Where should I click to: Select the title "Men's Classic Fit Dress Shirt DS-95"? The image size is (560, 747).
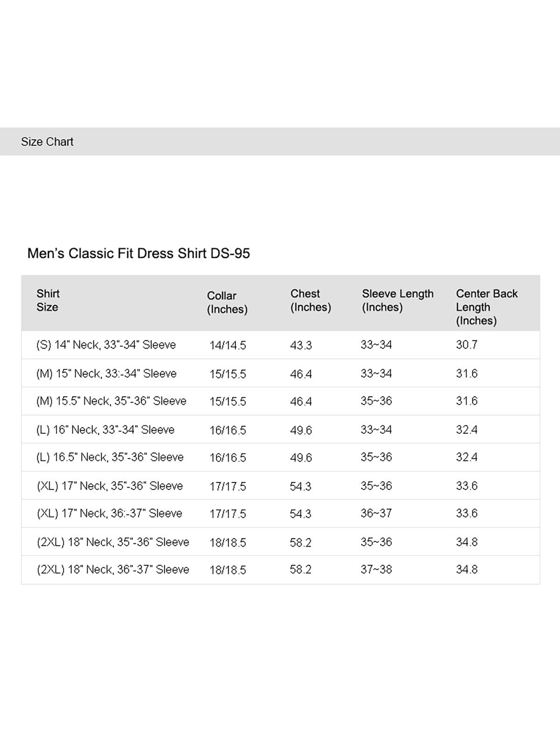139,253
